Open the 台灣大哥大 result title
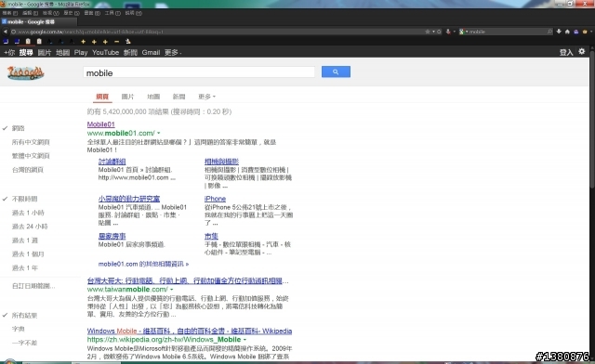 pyautogui.click(x=188, y=280)
